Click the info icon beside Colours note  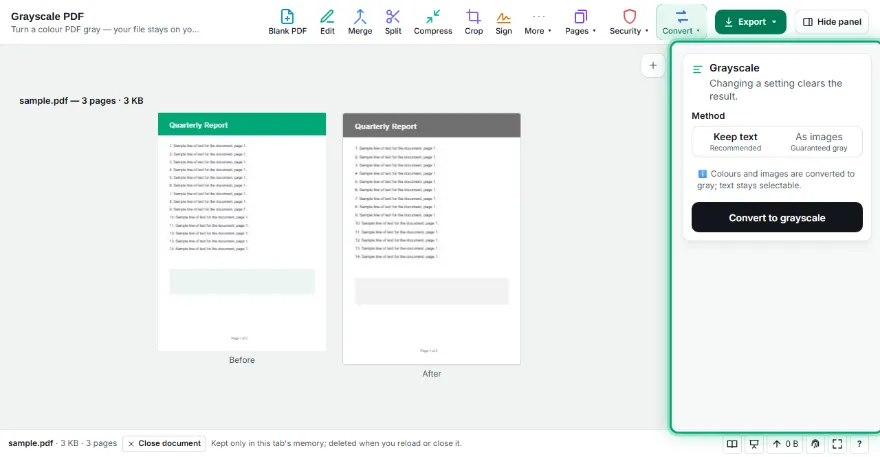pyautogui.click(x=702, y=174)
